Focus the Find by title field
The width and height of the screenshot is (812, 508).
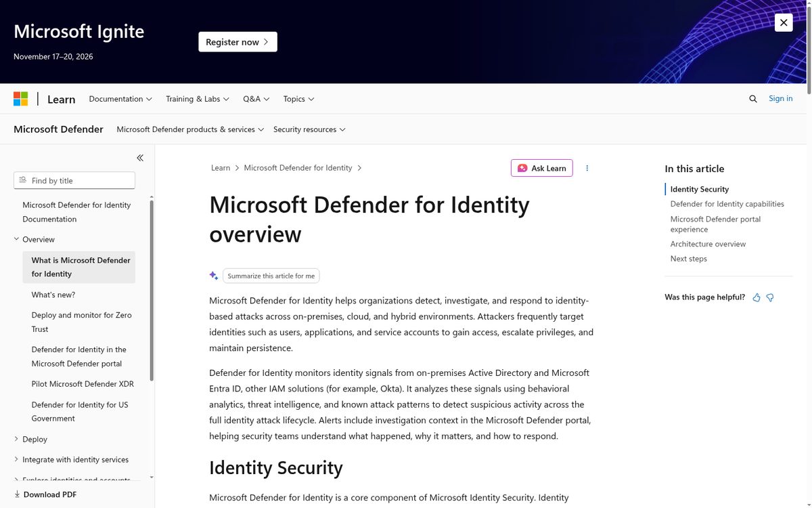click(x=74, y=180)
